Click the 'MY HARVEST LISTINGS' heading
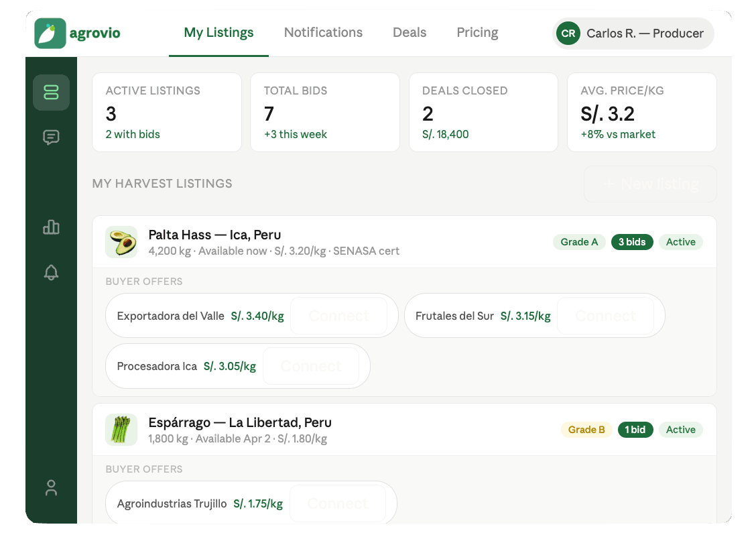756x539 pixels. [x=162, y=184]
